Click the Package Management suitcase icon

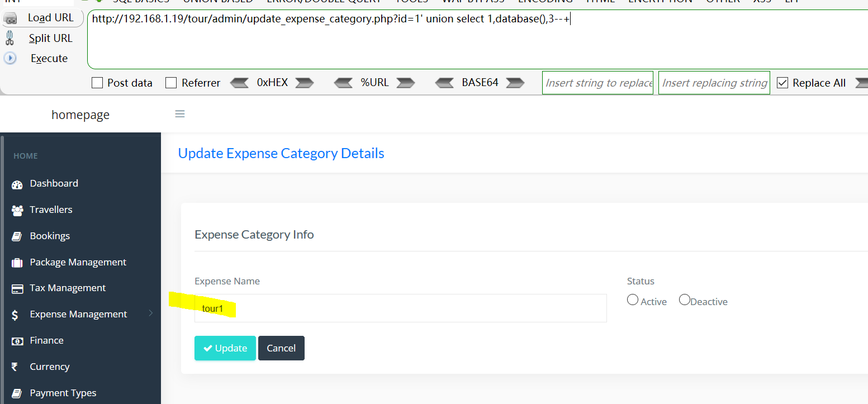tap(17, 263)
